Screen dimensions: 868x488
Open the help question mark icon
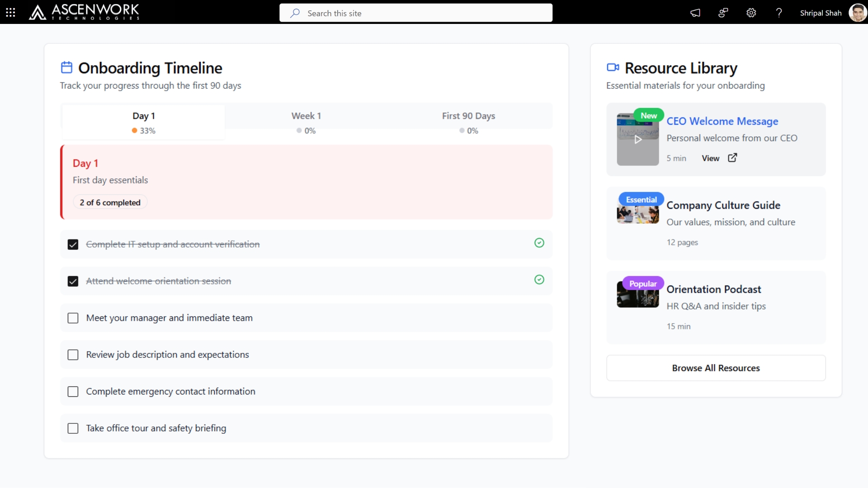tap(778, 13)
